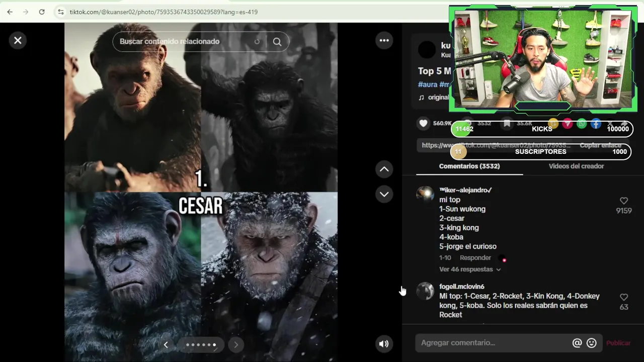
Task: Open the Cesar photo slide image
Action: [x=201, y=191]
